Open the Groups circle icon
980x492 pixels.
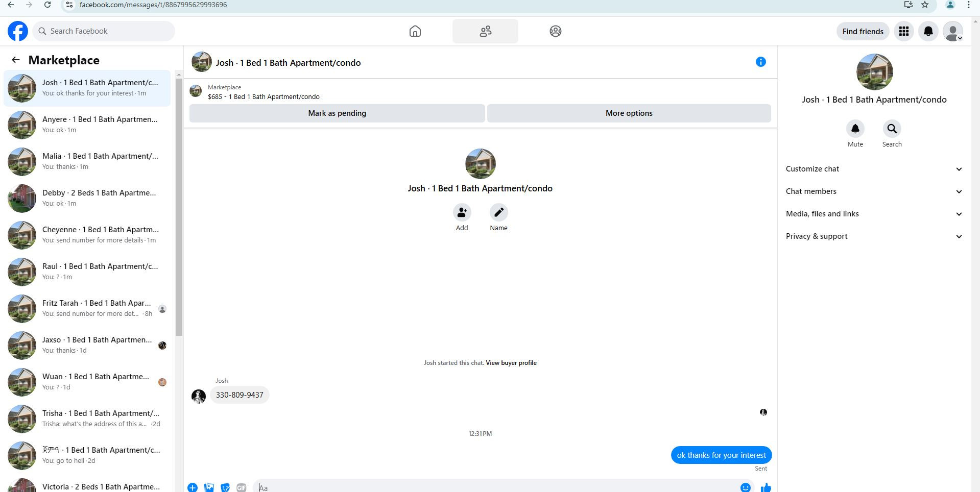(556, 31)
